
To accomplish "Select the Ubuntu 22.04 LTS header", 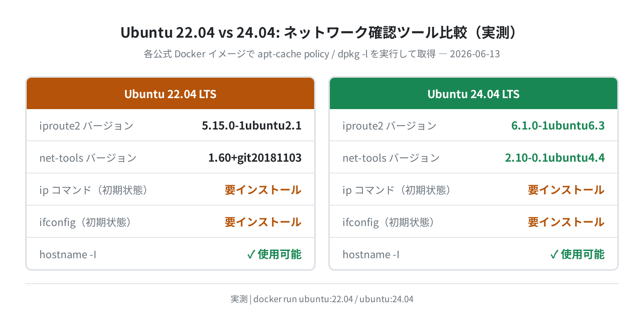I will (170, 93).
